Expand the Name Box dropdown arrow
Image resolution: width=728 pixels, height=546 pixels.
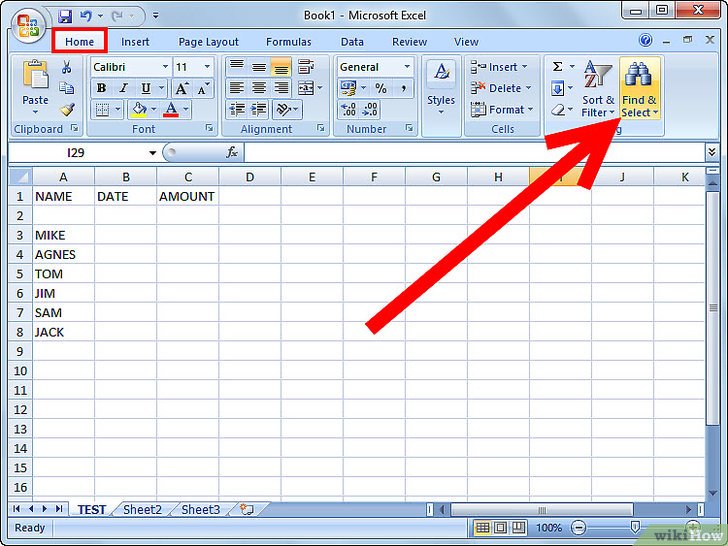152,152
